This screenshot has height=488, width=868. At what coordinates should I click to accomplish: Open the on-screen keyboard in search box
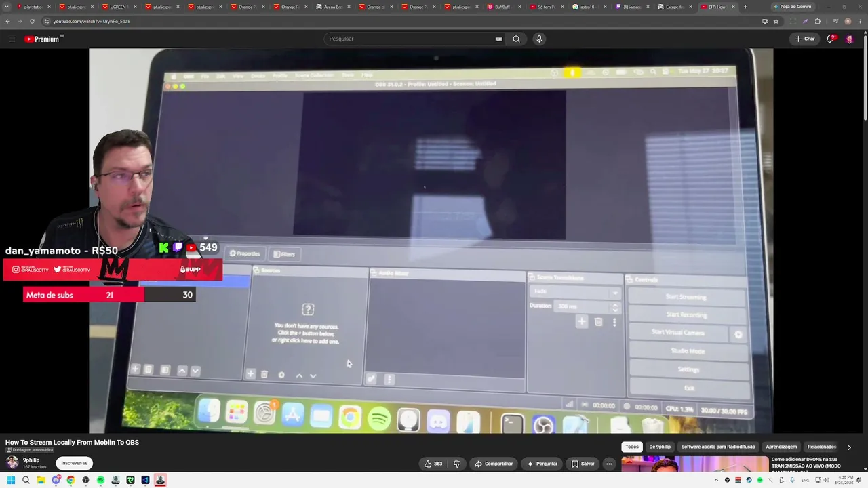(x=498, y=39)
